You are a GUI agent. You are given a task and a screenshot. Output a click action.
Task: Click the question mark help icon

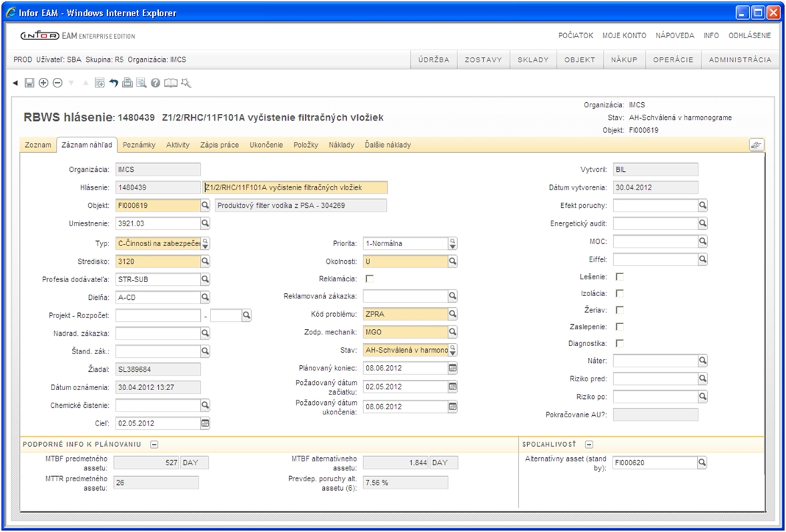pos(155,83)
